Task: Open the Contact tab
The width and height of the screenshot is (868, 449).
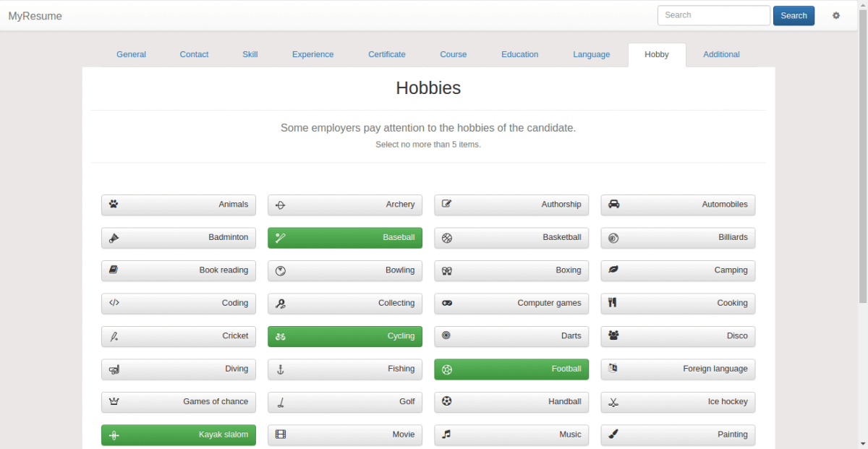Action: point(194,55)
